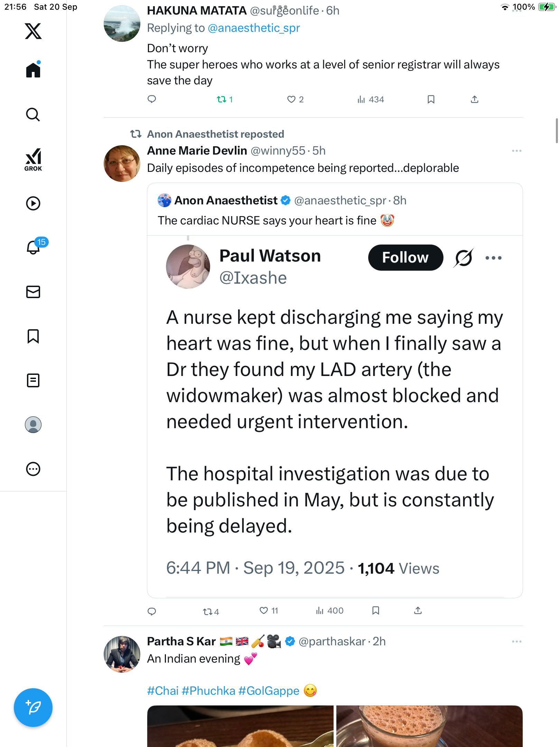Open more options on Partha S Kar's post
Screen dimensions: 560x747
[x=516, y=642]
